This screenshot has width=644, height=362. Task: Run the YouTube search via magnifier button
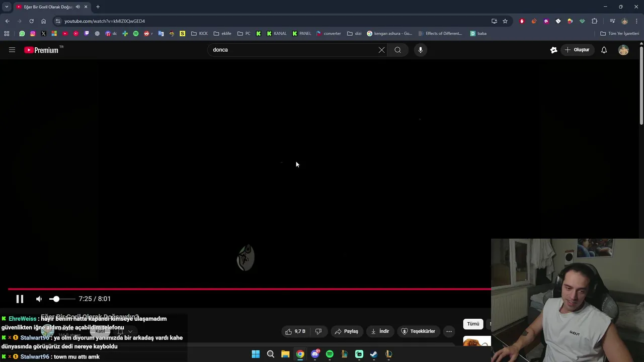(397, 50)
